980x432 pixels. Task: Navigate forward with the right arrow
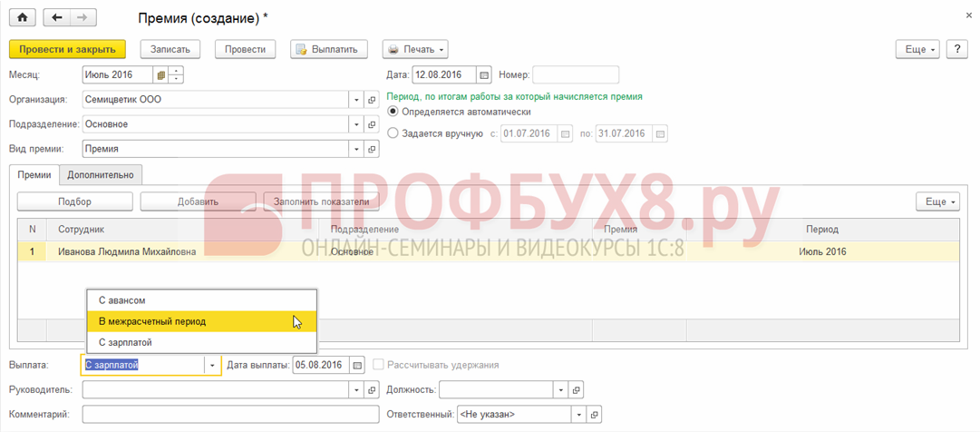point(82,17)
